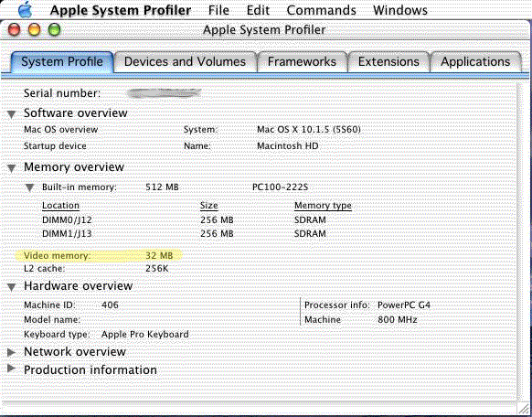Viewport: 532px width, 417px height.
Task: Click the yellow minimize window button
Action: (x=34, y=30)
